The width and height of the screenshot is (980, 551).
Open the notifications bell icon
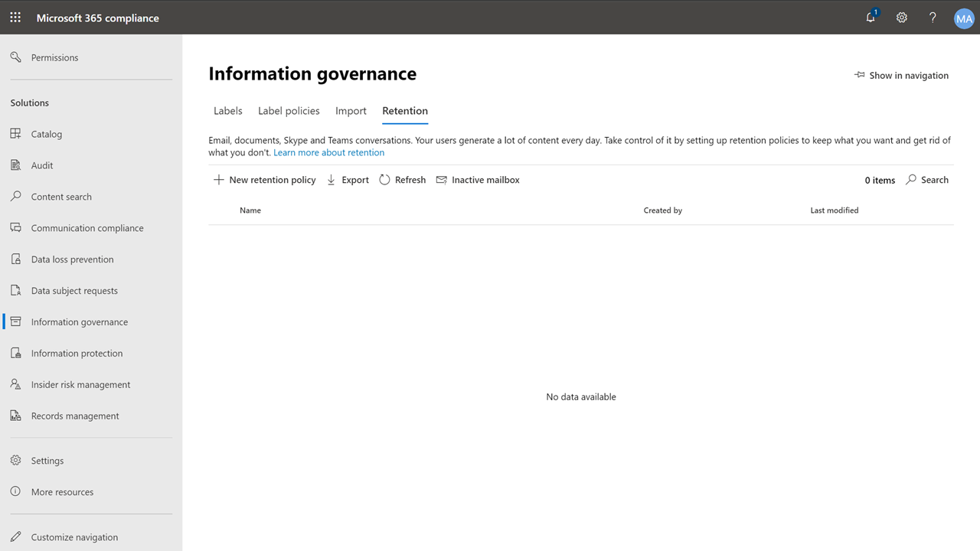[871, 17]
